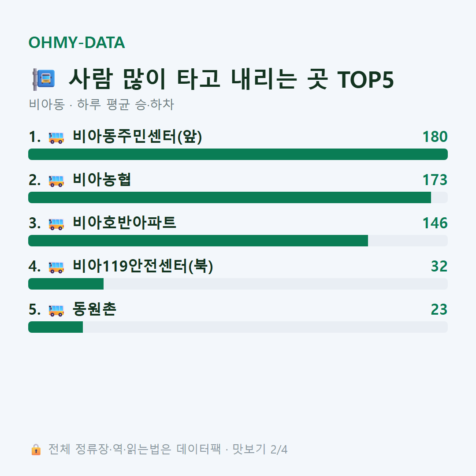This screenshot has width=476, height=476.
Task: Select the 비아농협 stop name
Action: pos(102,180)
